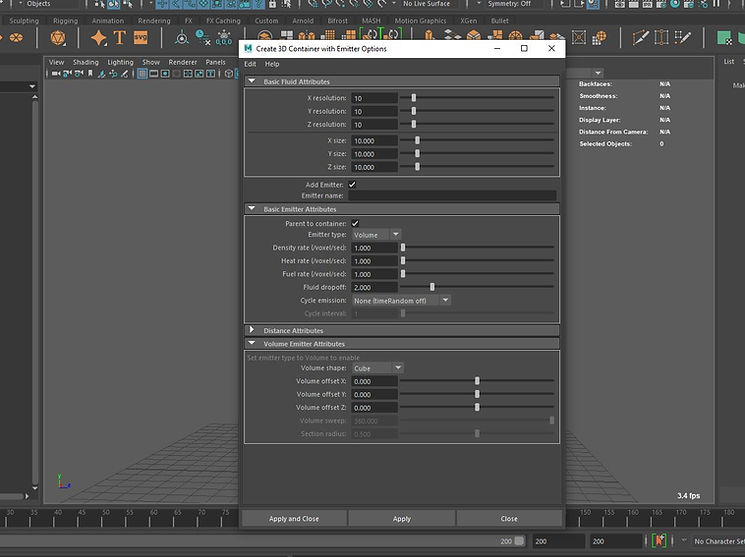Collapse the Volume Emitter Attributes section
The image size is (745, 557).
pos(252,343)
